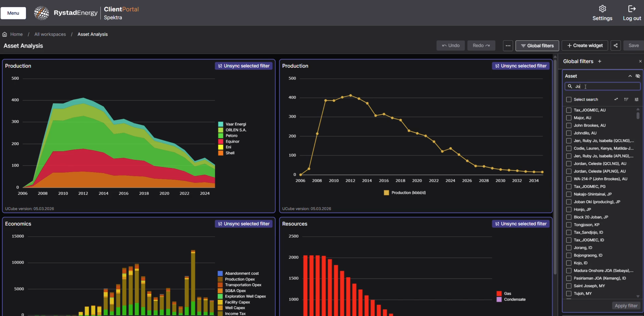
Task: Click the swap selection arrows icon
Action: point(616,99)
